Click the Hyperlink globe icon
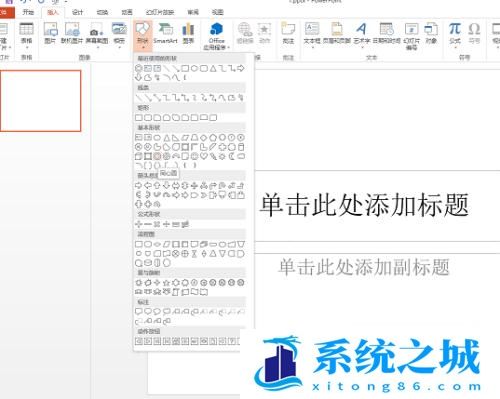The width and height of the screenshot is (500, 399). pyautogui.click(x=245, y=29)
